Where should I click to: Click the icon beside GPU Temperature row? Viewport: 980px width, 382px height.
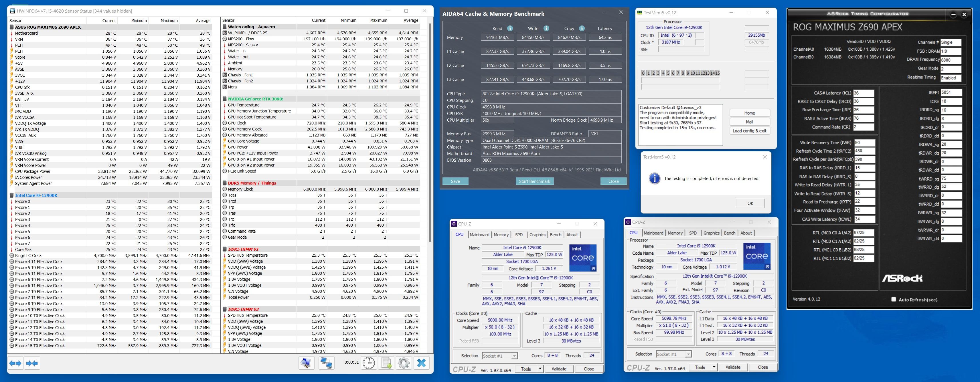click(x=225, y=105)
